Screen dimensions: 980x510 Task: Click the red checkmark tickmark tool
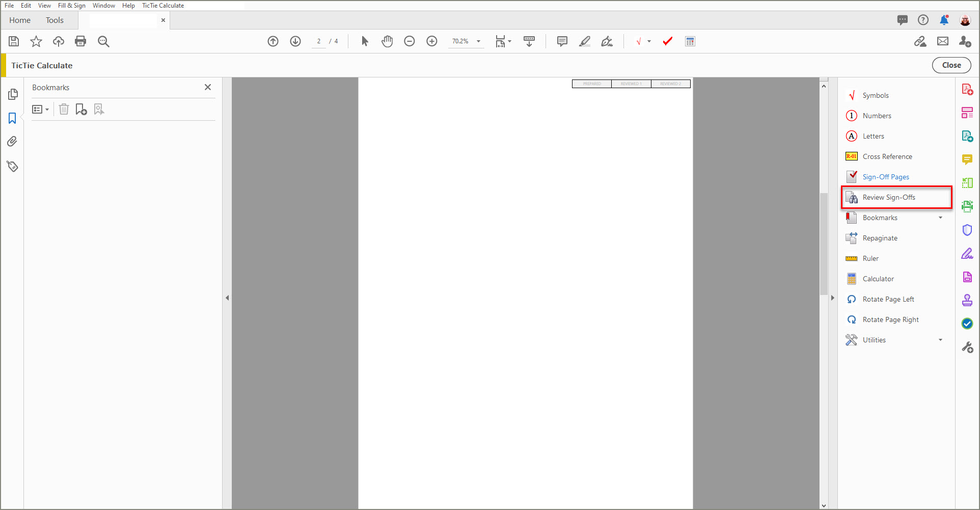pos(667,41)
